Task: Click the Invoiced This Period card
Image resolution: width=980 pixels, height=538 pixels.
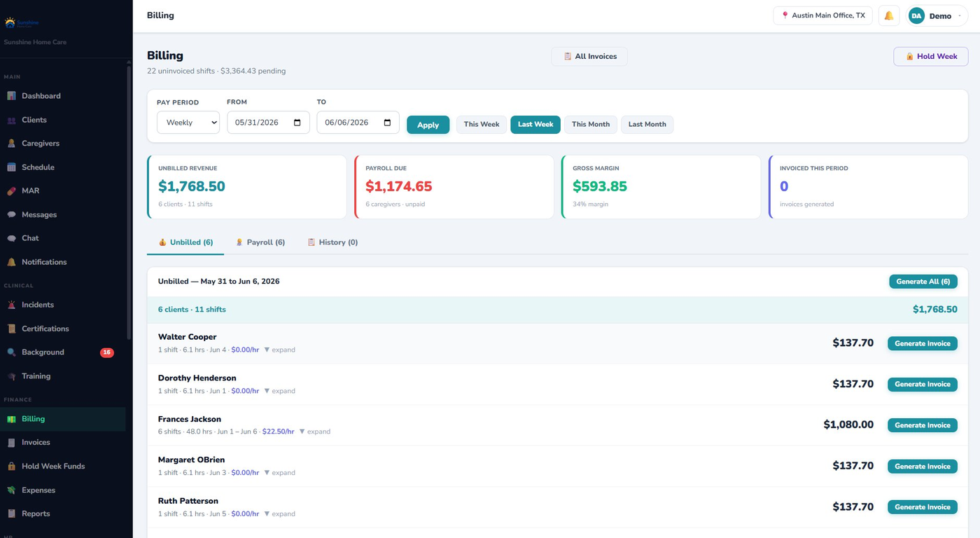Action: 868,187
